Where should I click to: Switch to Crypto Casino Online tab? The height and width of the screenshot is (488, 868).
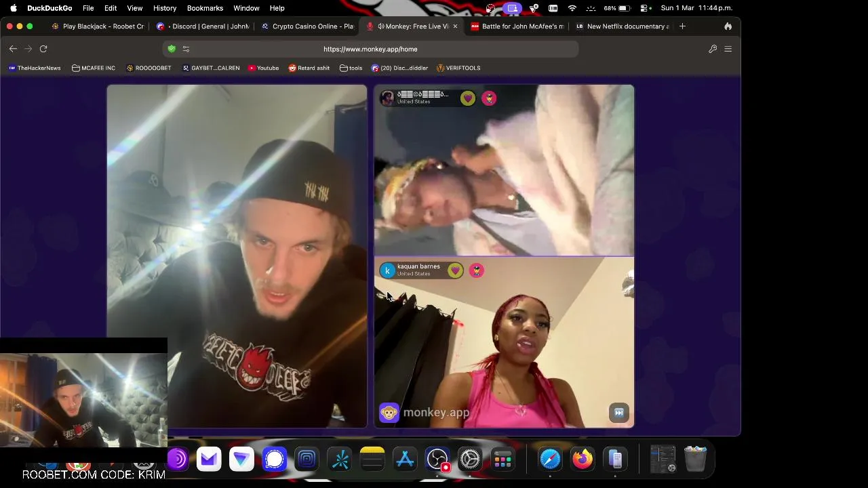coord(309,26)
